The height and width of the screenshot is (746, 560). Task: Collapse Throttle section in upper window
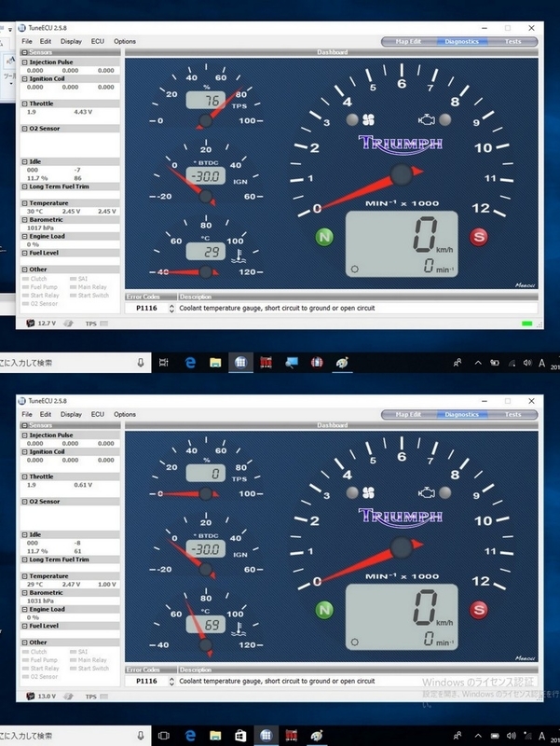[x=25, y=104]
